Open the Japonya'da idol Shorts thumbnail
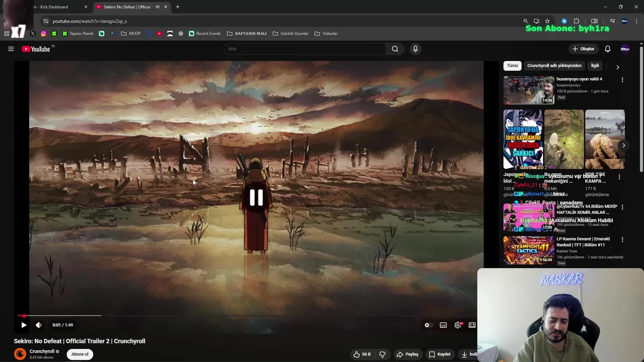The image size is (644, 362). coord(523,139)
